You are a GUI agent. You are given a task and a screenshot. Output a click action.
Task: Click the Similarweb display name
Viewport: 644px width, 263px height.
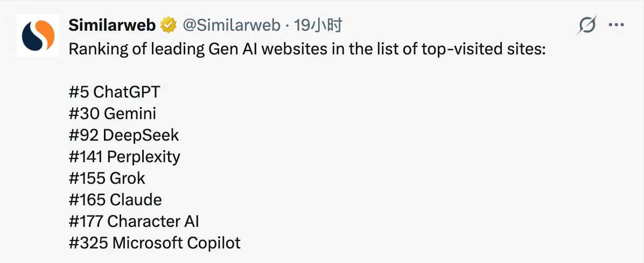coord(112,25)
